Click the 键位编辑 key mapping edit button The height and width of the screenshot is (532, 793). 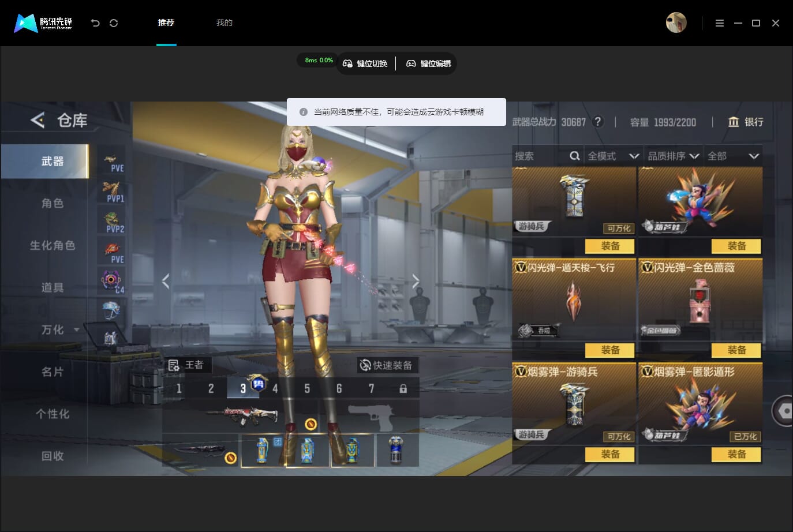(428, 63)
